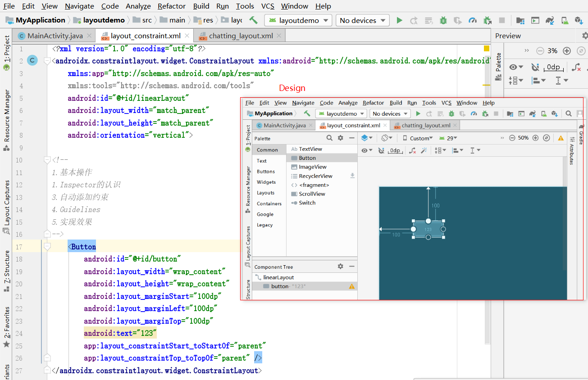Click the res breadcrumb in navigation bar
The image size is (588, 380).
[x=204, y=20]
